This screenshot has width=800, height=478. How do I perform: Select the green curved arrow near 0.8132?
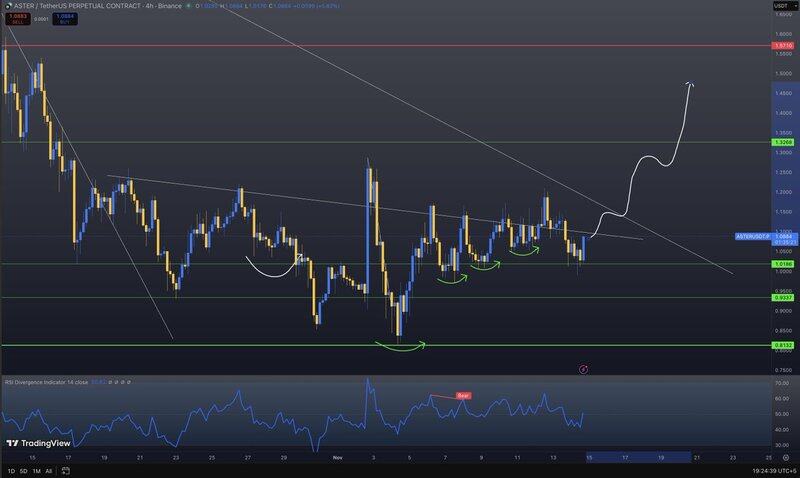pos(400,347)
